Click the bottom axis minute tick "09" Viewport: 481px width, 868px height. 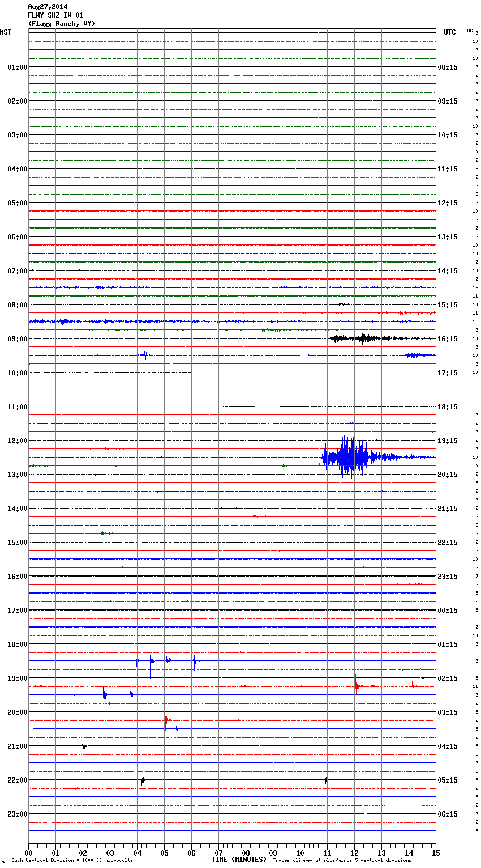tap(273, 853)
